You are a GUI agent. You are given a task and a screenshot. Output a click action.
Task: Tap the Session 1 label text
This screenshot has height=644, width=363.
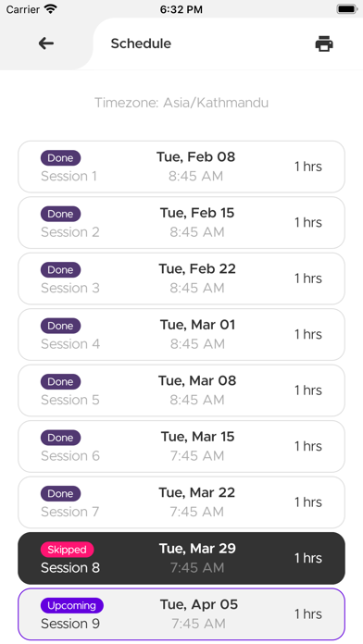click(69, 176)
